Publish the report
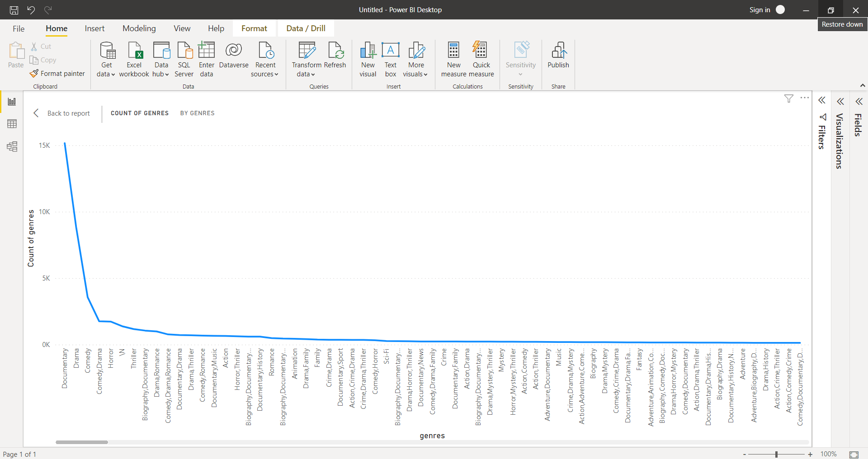The image size is (868, 459). click(x=558, y=56)
